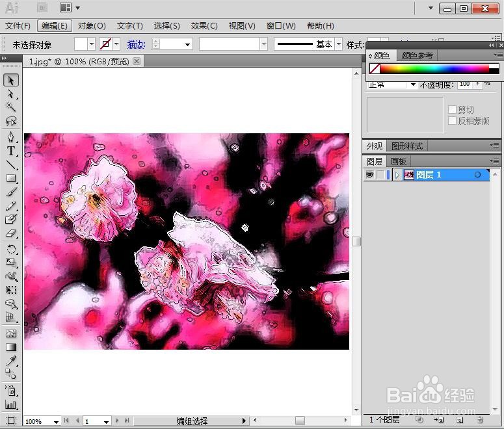Select the Pencil tool

click(11, 205)
